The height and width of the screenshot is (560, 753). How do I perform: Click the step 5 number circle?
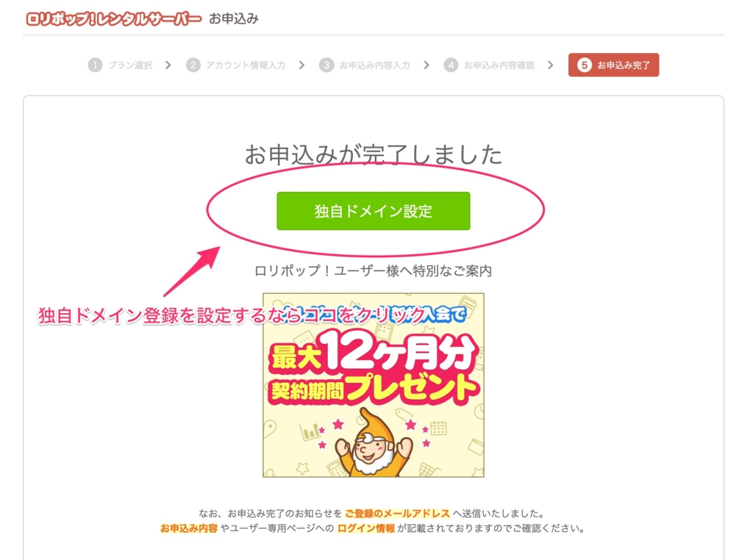[x=584, y=65]
